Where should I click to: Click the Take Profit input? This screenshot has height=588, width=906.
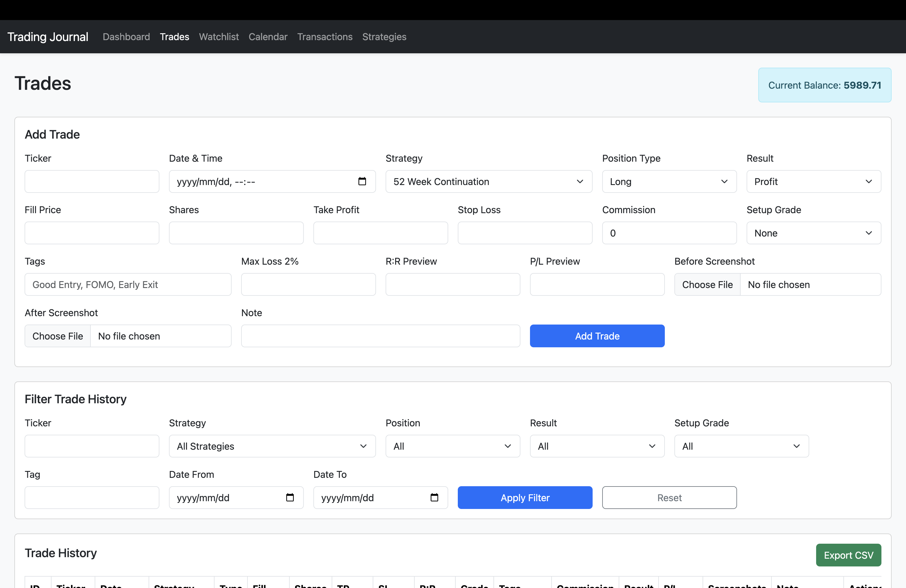pyautogui.click(x=380, y=233)
